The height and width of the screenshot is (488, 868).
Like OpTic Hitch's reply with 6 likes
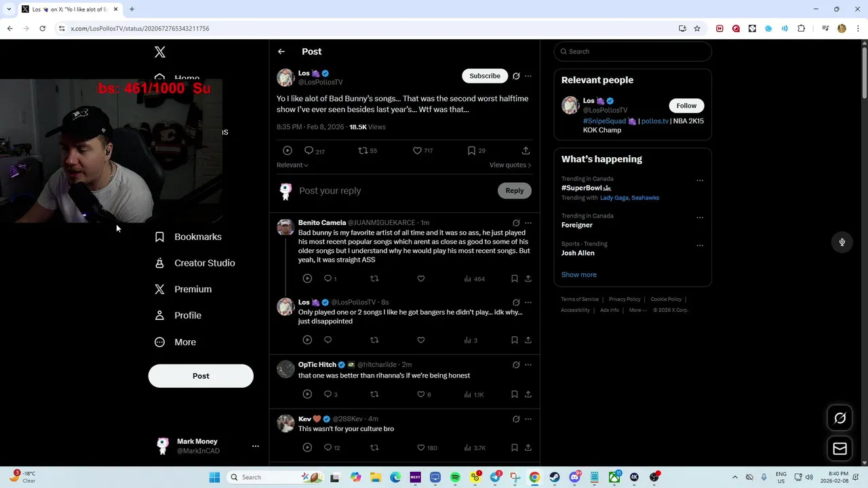(424, 394)
